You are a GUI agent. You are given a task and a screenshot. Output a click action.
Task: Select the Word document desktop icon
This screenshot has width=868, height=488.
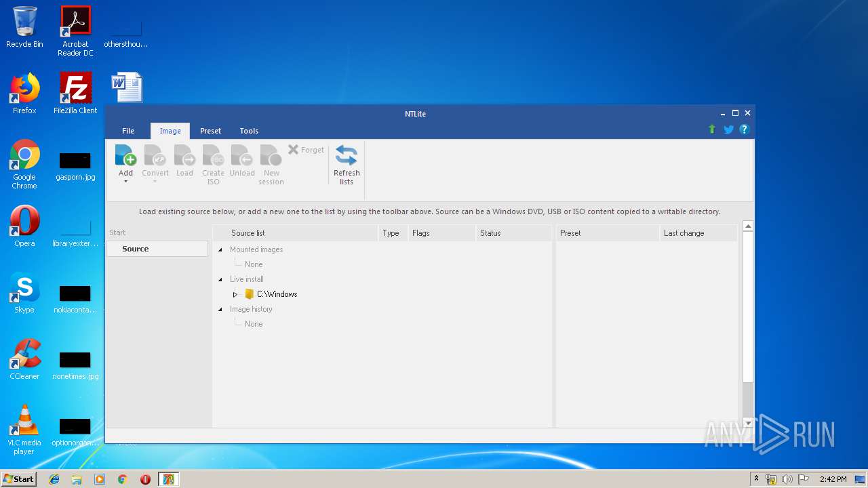[126, 87]
